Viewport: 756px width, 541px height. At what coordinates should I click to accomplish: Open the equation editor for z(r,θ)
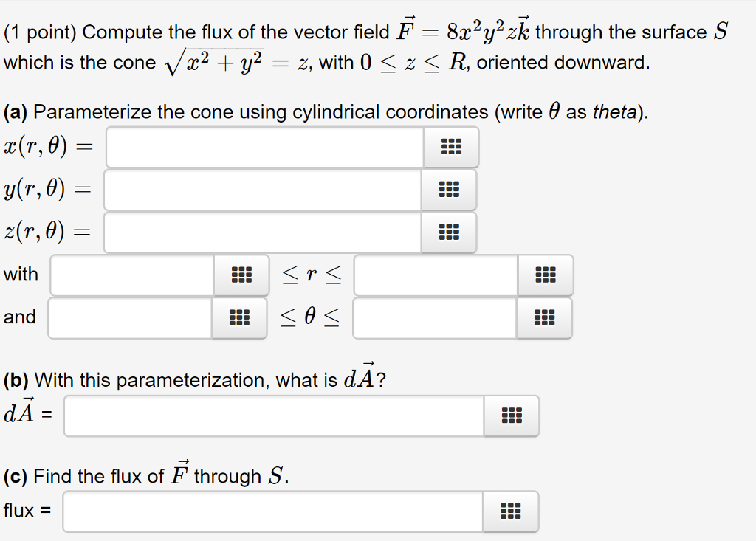coord(449,232)
